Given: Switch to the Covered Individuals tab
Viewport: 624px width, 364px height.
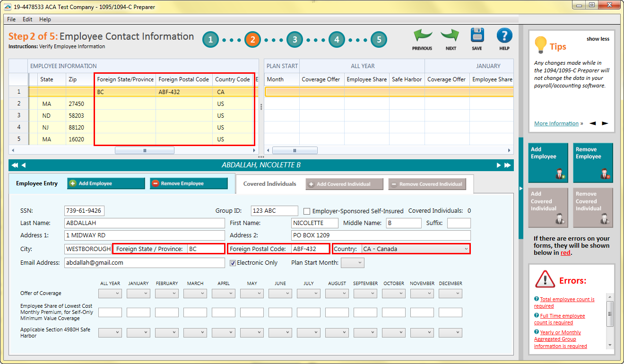Looking at the screenshot, I should (269, 184).
